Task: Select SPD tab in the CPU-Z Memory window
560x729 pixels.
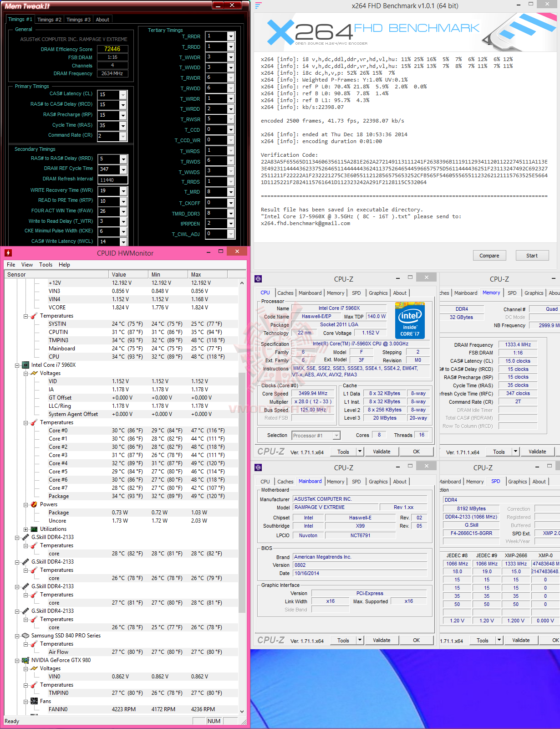Action: coord(512,293)
